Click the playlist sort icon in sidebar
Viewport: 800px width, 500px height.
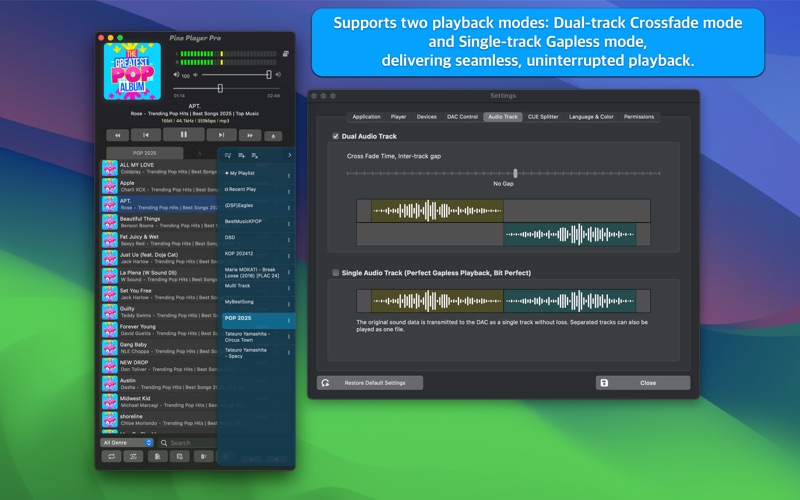tap(228, 155)
